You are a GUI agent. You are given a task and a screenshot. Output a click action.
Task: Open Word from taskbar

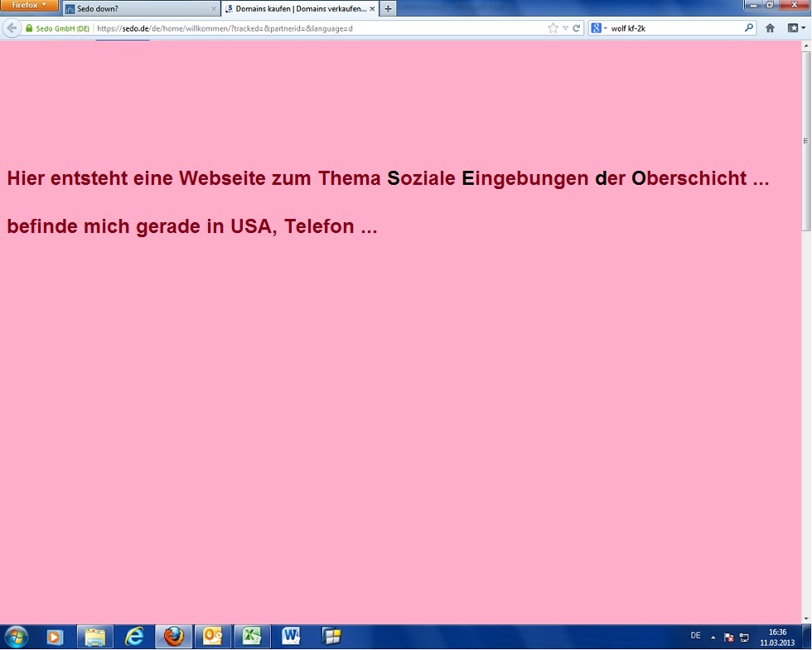(292, 637)
